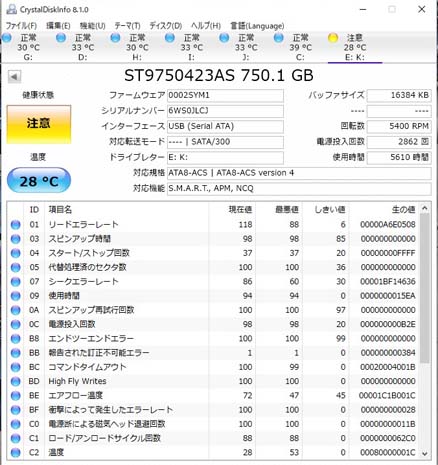This screenshot has width=438, height=465.
Task: Click the power on count field 2862 回
Action: pyautogui.click(x=399, y=142)
